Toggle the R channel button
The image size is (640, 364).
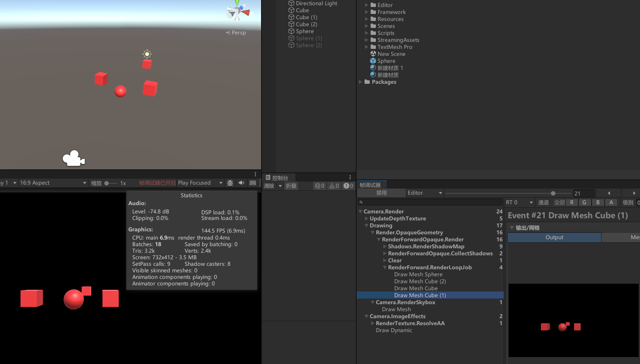[572, 203]
